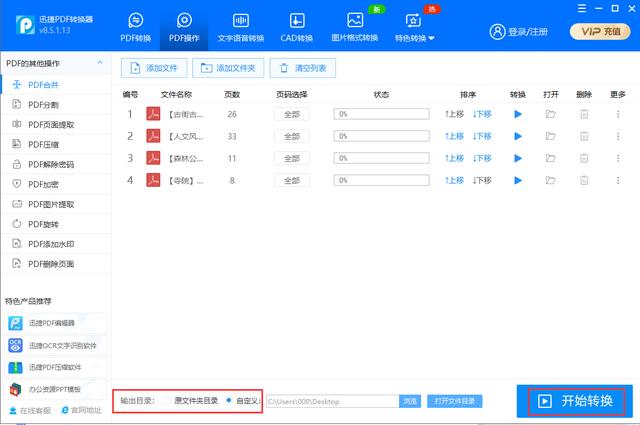Select the 自定义 radio option
Viewport: 640px width, 425px height.
pos(229,401)
